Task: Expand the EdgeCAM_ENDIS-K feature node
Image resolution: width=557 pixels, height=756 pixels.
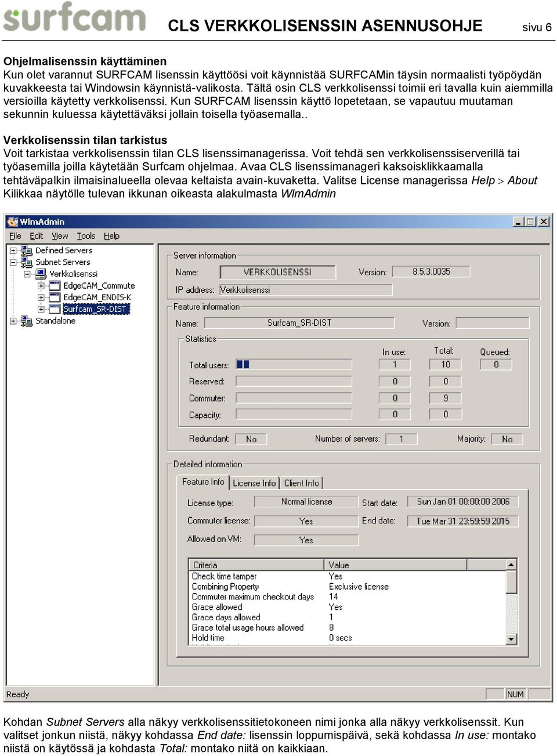Action: tap(41, 297)
